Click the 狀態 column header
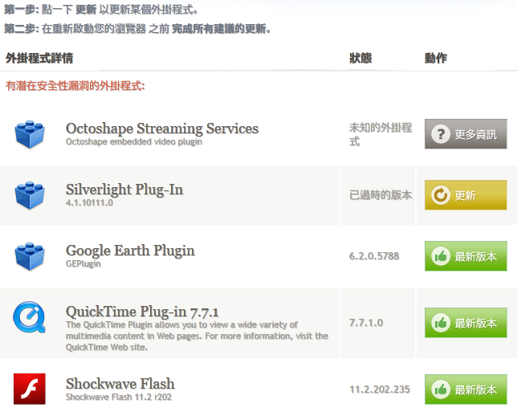 tap(360, 58)
